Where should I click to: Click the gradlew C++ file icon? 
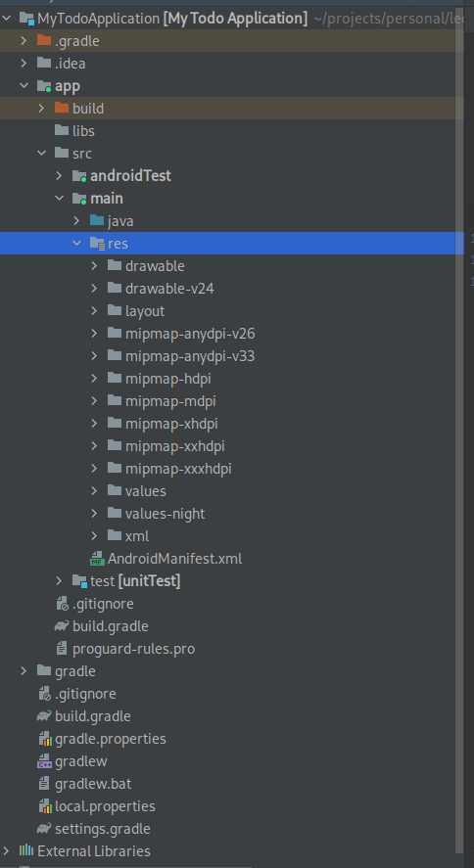(x=44, y=761)
